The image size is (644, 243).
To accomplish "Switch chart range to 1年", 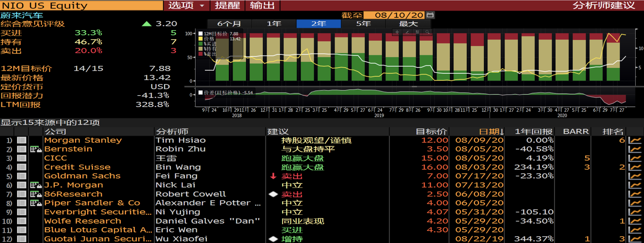I will [x=274, y=24].
